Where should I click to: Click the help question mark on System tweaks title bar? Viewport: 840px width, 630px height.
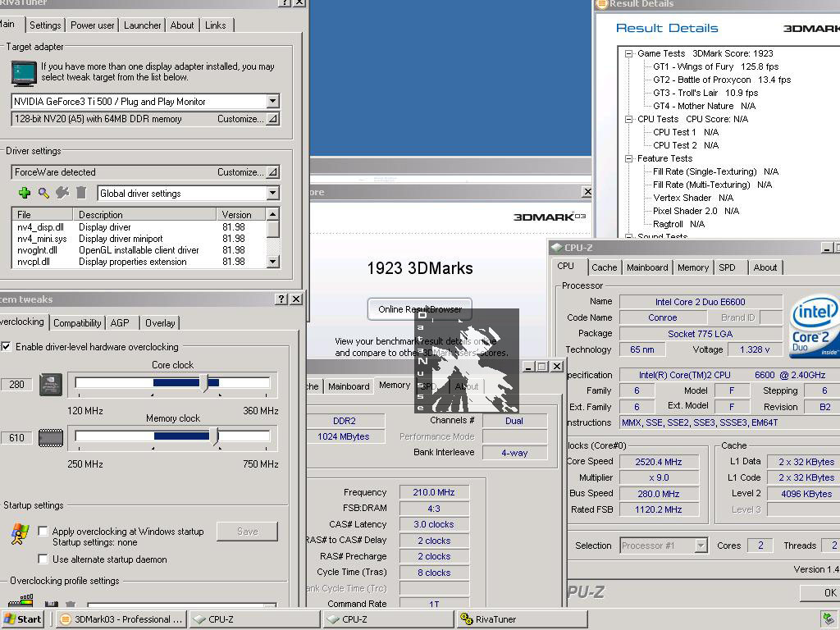pos(282,299)
